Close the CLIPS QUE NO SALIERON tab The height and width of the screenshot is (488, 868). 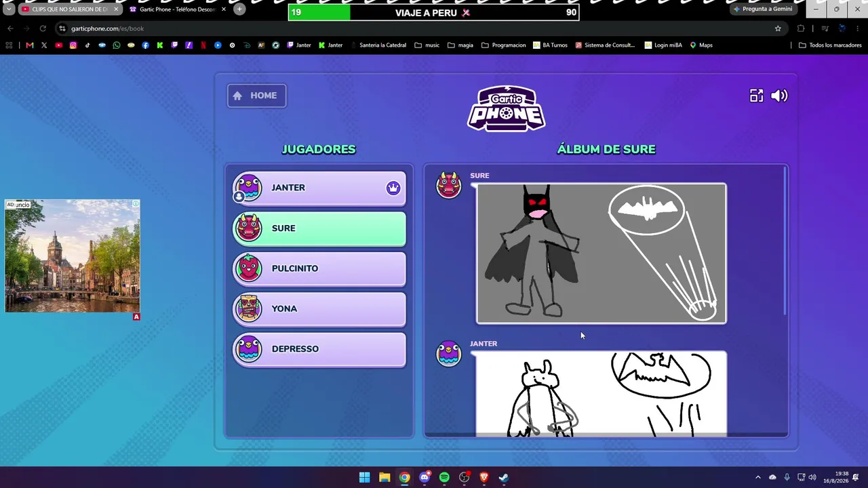pyautogui.click(x=116, y=9)
